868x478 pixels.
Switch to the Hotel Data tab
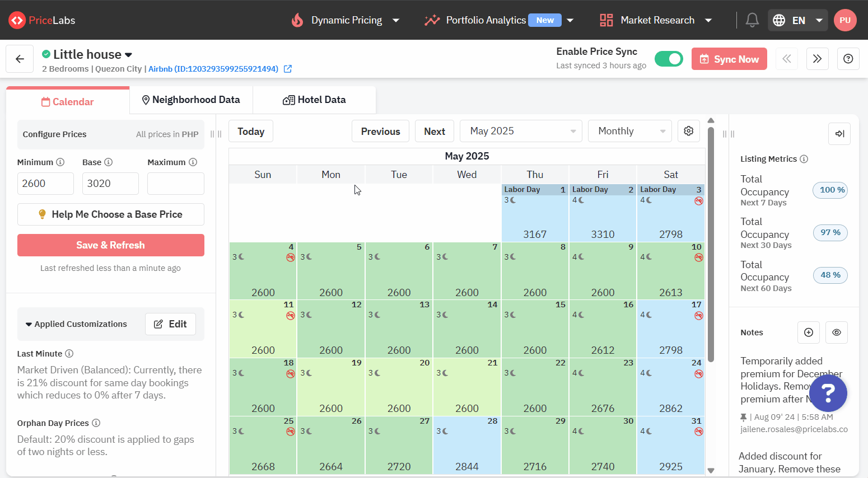(x=314, y=100)
